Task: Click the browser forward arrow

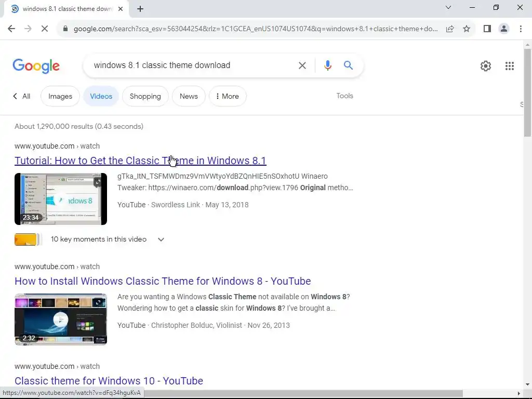Action: pos(28,29)
